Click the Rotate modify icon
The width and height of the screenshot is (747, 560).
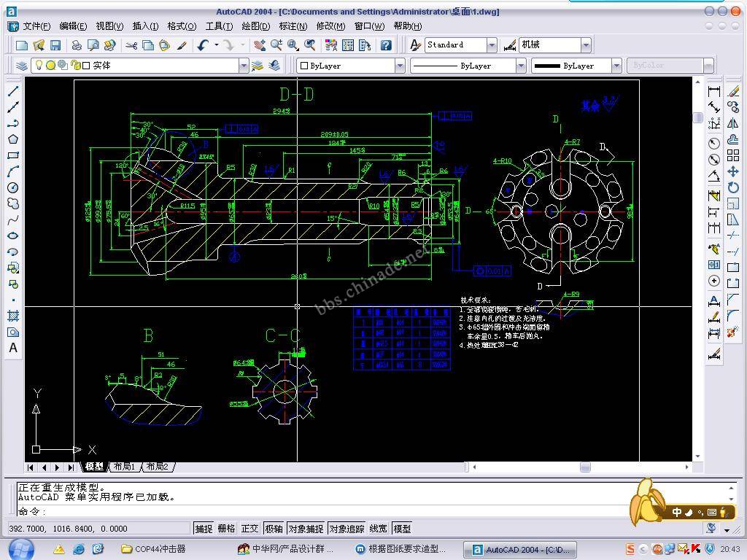pos(734,187)
